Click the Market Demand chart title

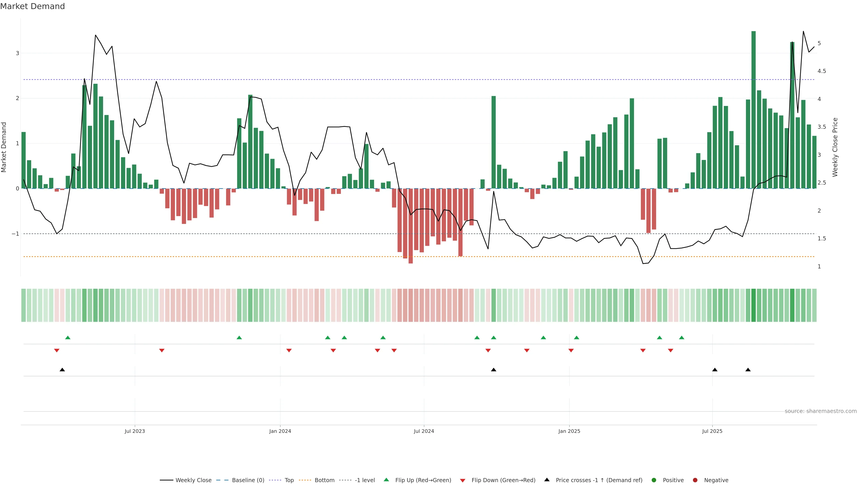click(32, 6)
